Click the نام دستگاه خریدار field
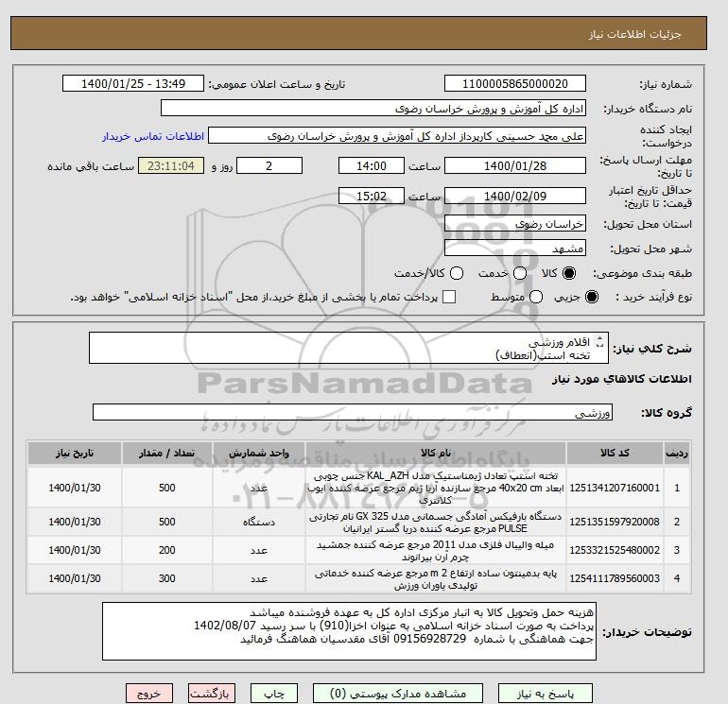This screenshot has height=704, width=728. coord(373,108)
